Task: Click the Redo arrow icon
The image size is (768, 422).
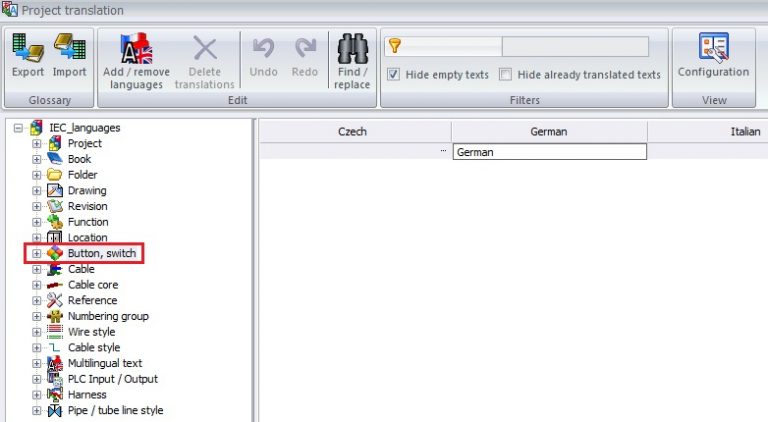Action: pyautogui.click(x=305, y=48)
